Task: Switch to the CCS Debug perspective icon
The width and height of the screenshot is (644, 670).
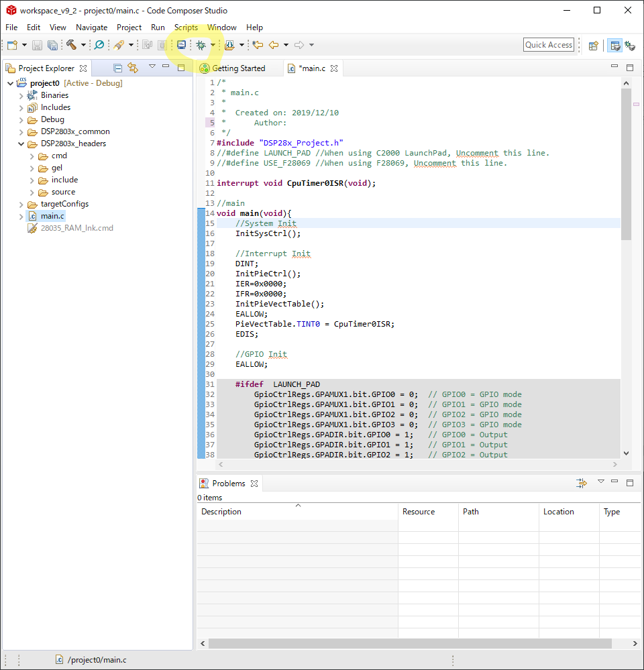Action: (x=630, y=46)
